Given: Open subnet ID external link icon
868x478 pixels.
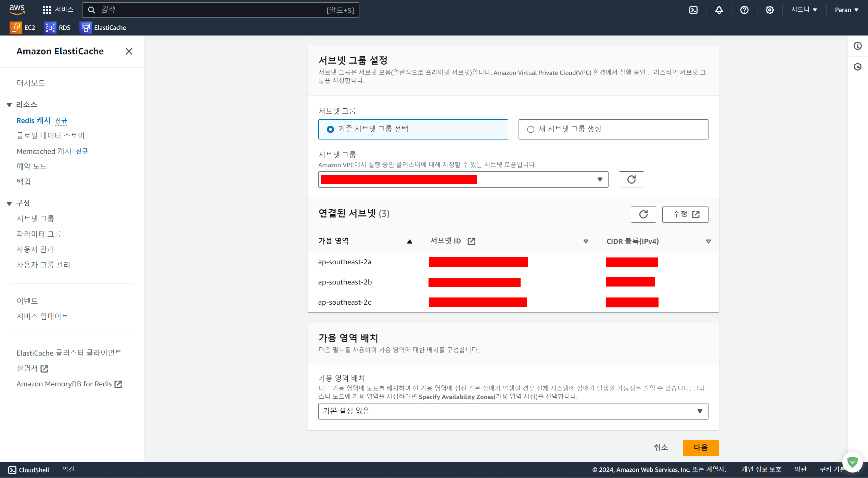Looking at the screenshot, I should click(x=471, y=241).
